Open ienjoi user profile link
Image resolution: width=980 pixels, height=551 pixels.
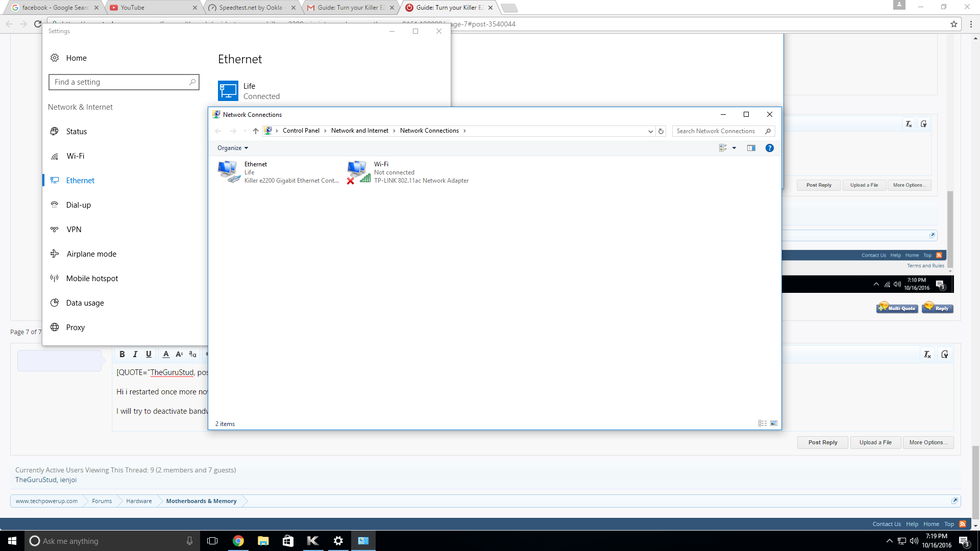point(68,480)
